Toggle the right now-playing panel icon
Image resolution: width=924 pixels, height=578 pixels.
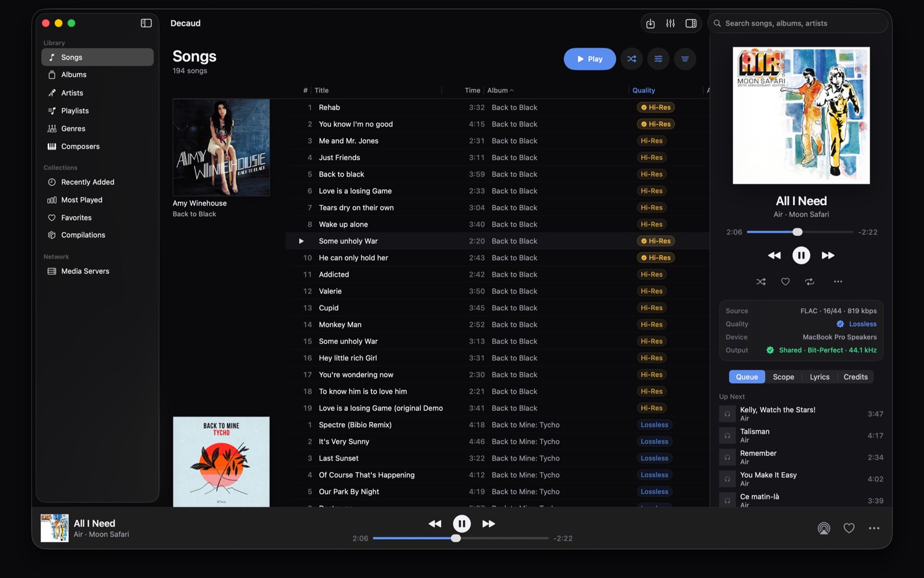tap(691, 23)
